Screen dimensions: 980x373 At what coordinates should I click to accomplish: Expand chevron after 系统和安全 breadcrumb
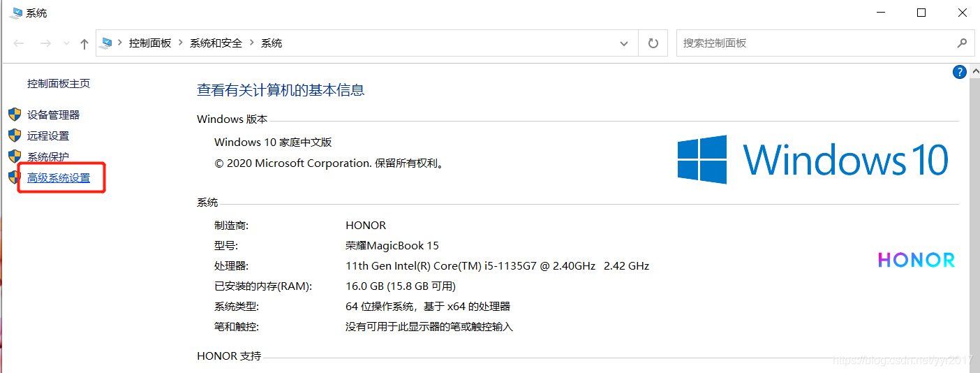pyautogui.click(x=252, y=43)
